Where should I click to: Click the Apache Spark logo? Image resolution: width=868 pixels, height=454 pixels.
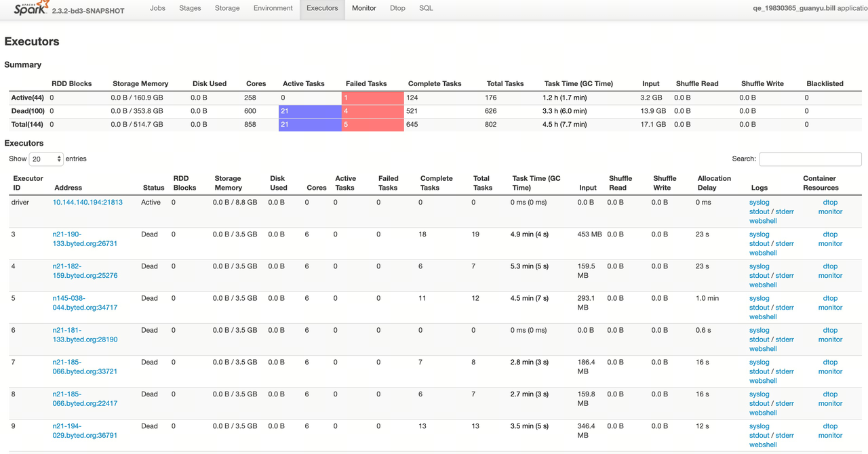coord(31,8)
